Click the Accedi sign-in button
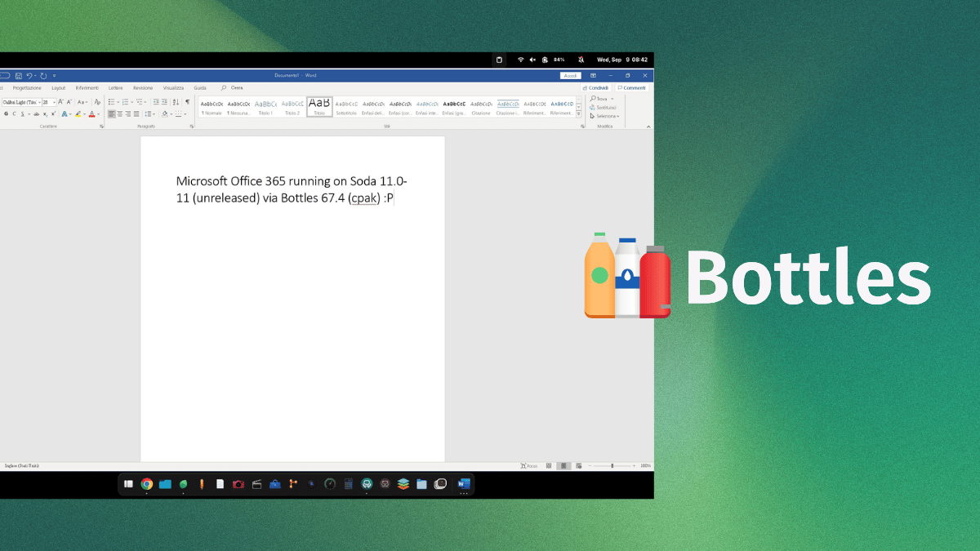980x551 pixels. (570, 76)
